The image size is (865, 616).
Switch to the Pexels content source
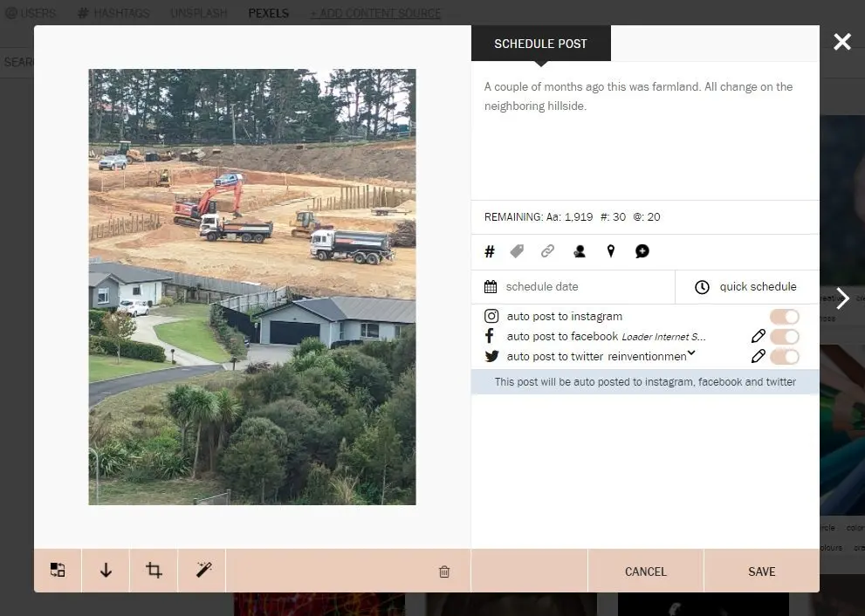268,13
